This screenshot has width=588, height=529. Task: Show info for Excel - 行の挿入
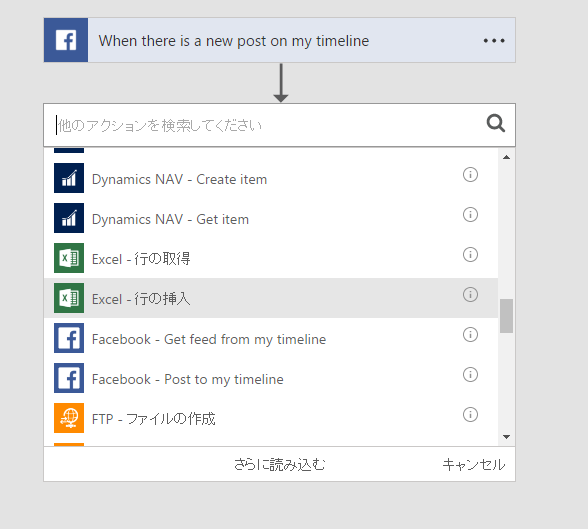coord(470,295)
